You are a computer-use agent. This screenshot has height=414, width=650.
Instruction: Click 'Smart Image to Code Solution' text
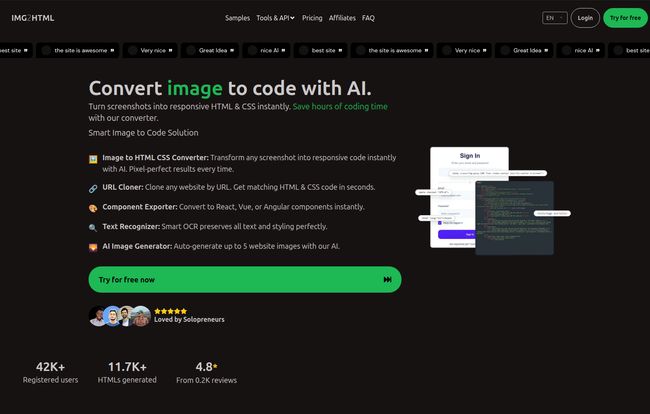pos(143,133)
